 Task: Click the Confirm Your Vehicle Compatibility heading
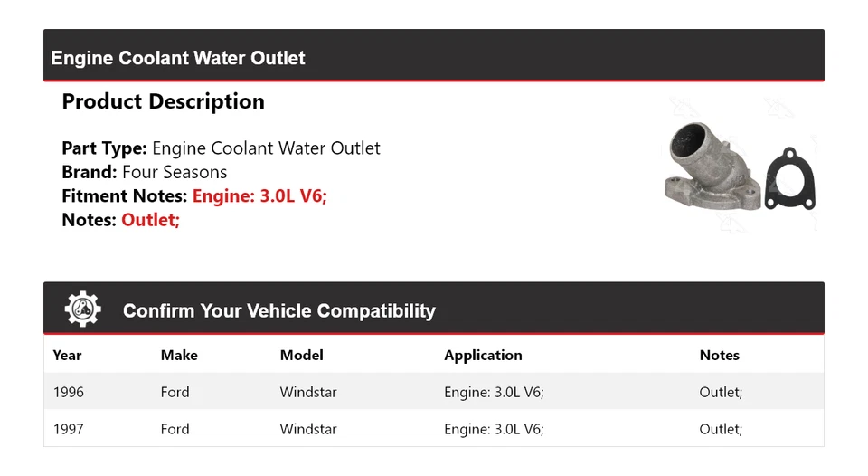click(278, 311)
